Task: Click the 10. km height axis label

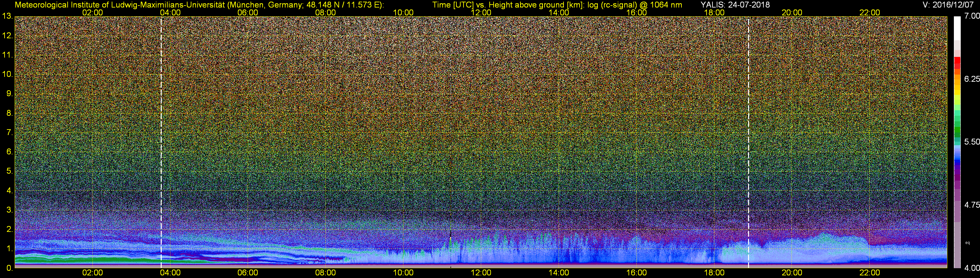Action: point(8,74)
